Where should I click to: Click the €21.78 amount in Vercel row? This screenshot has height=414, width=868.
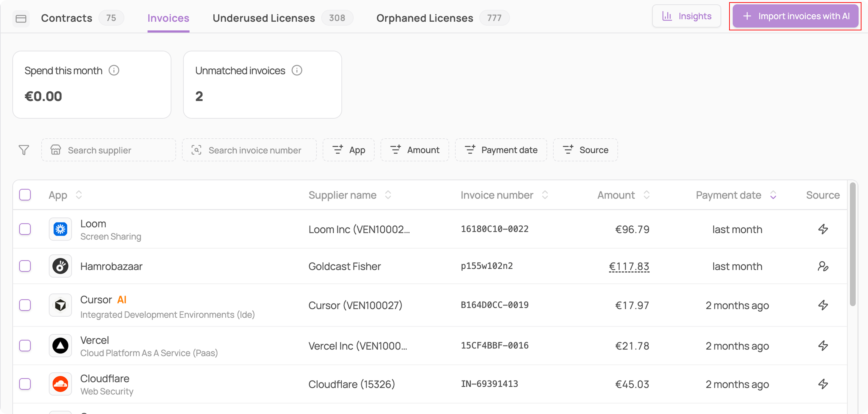[x=632, y=346]
